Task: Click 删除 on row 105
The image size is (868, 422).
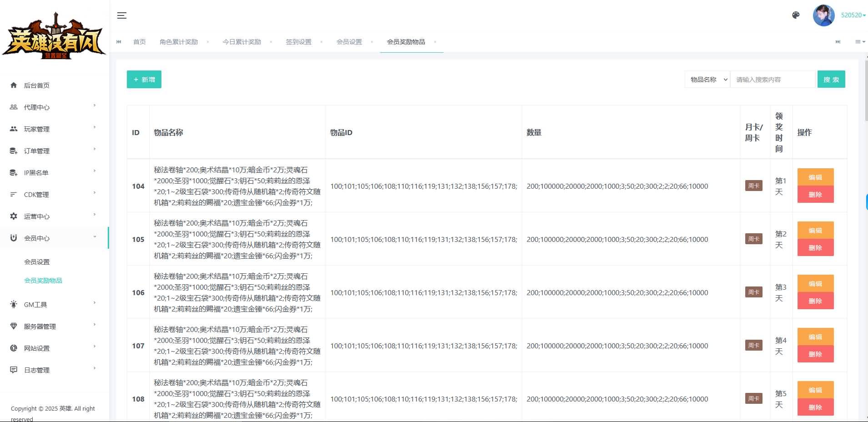Action: pos(815,247)
